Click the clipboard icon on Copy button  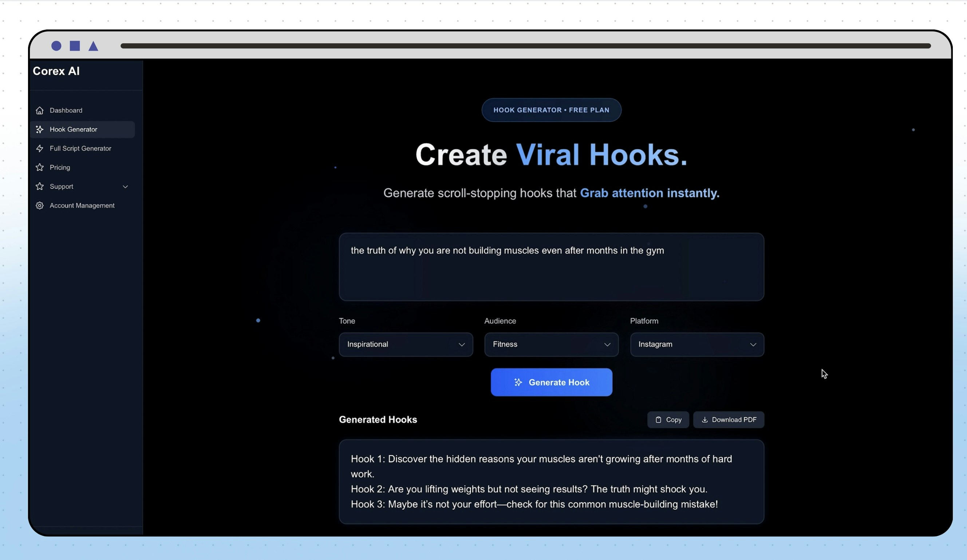pyautogui.click(x=658, y=420)
